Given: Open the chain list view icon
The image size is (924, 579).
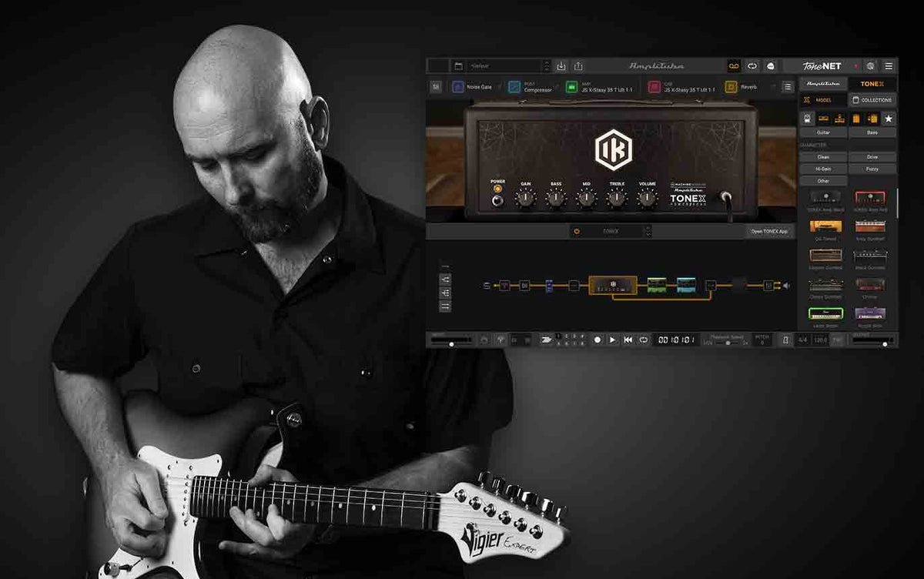Looking at the screenshot, I should pos(787,87).
